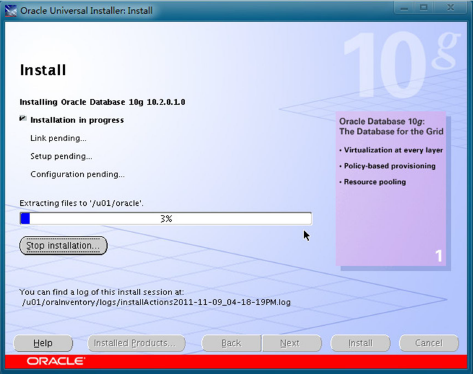
Task: Click the Installed Products button
Action: pos(136,343)
